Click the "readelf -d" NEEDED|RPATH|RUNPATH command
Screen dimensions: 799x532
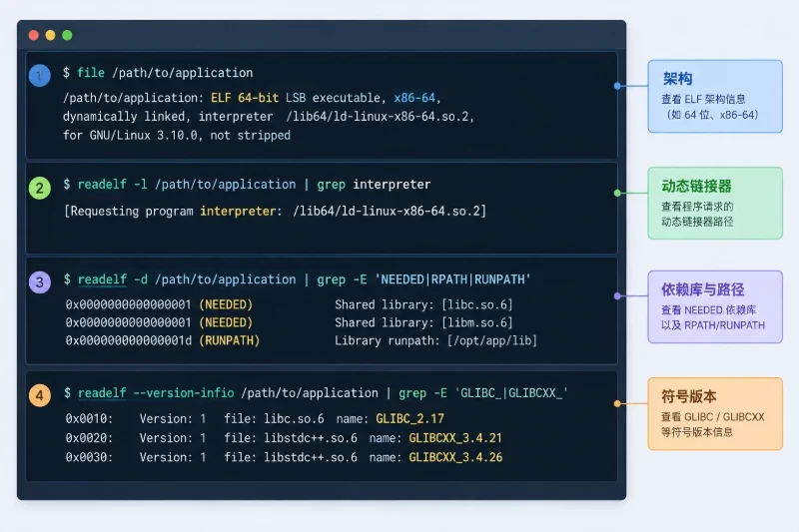(x=298, y=279)
